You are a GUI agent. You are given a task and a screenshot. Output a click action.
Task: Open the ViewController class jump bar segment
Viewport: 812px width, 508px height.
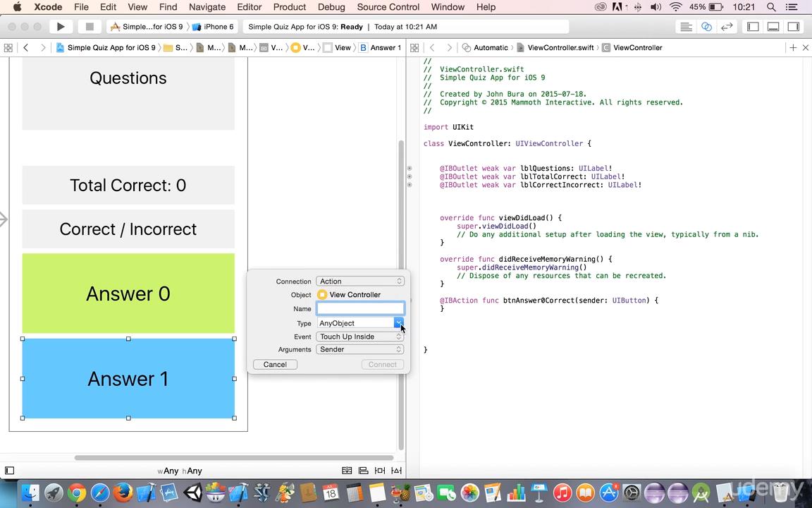click(632, 48)
